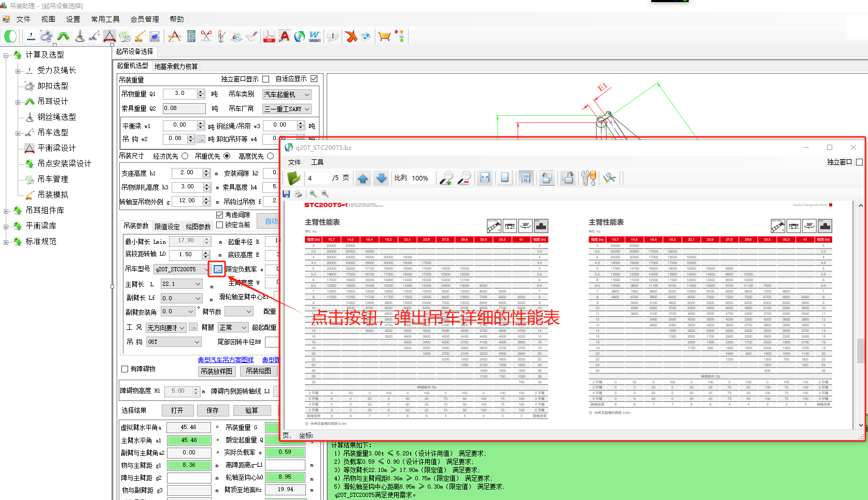Open 工况 dropdown 无方向要求

point(165,328)
